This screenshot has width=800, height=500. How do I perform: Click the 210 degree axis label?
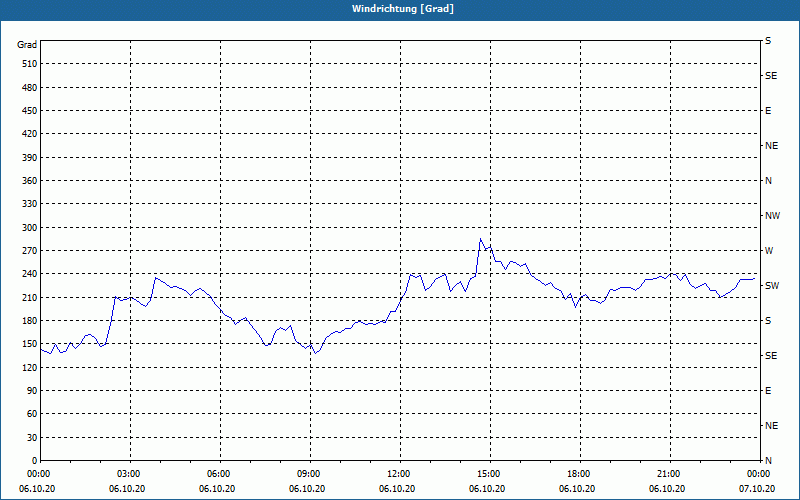[x=30, y=297]
